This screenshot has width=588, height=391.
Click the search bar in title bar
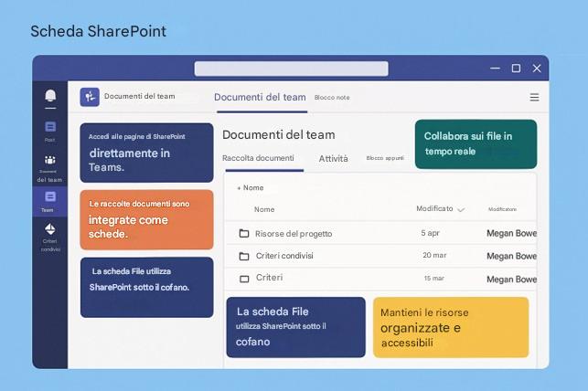click(291, 69)
